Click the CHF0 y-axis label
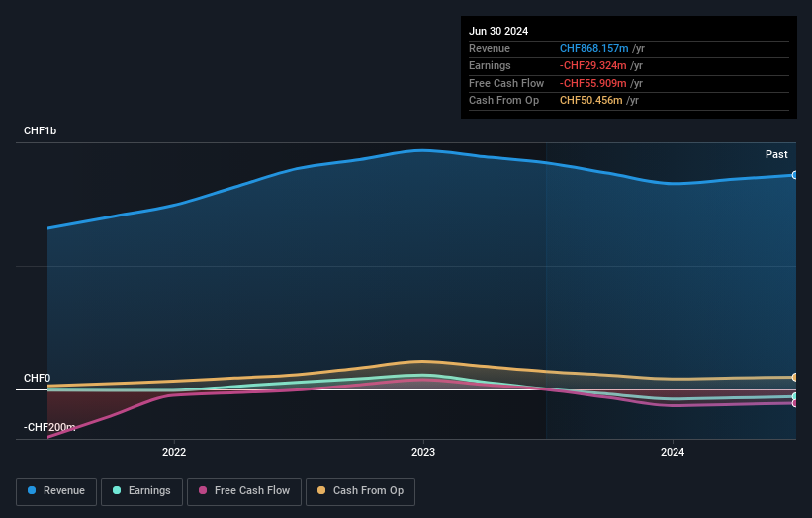 [x=38, y=378]
